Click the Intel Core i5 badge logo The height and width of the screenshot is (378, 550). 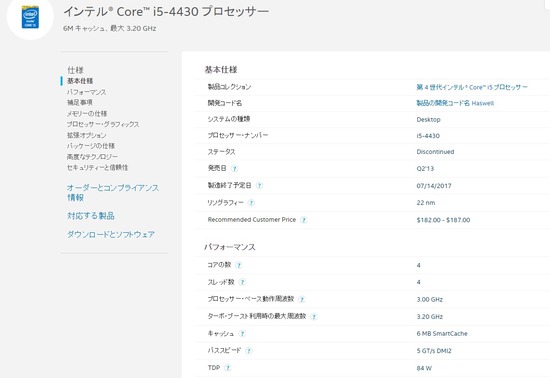click(x=30, y=17)
